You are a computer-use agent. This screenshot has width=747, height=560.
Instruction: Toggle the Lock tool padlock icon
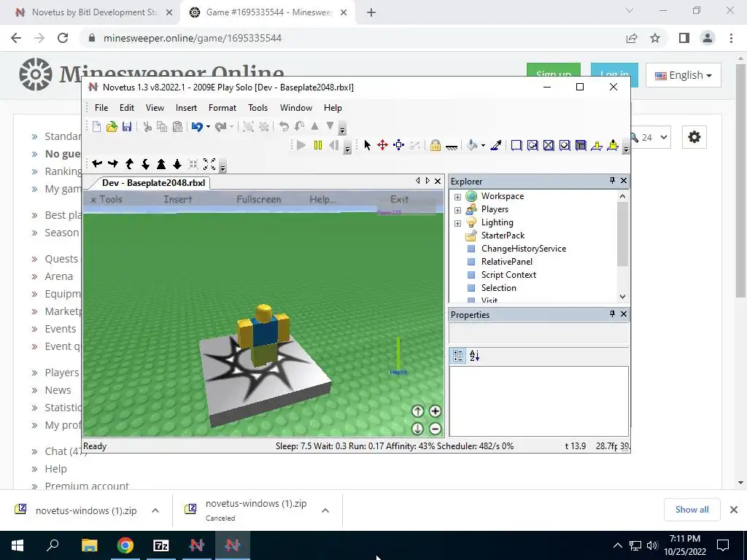point(435,145)
